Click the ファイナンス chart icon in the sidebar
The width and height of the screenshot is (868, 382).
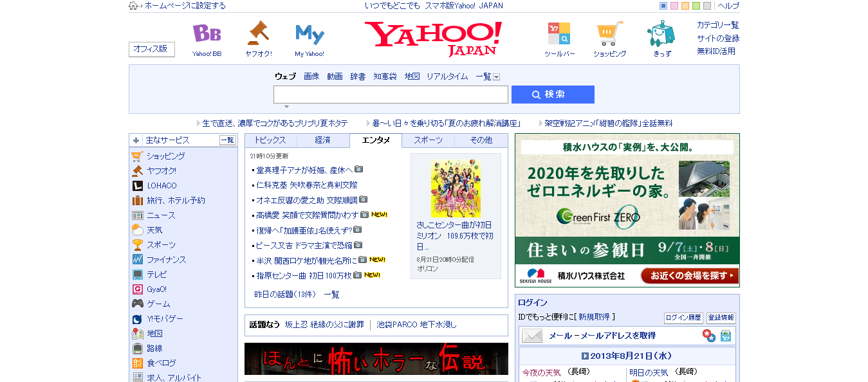point(137,260)
